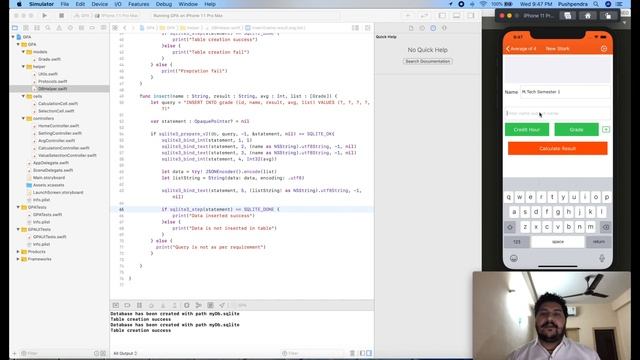Open the Find navigator magnifier icon
This screenshot has width=640, height=360.
48,28
